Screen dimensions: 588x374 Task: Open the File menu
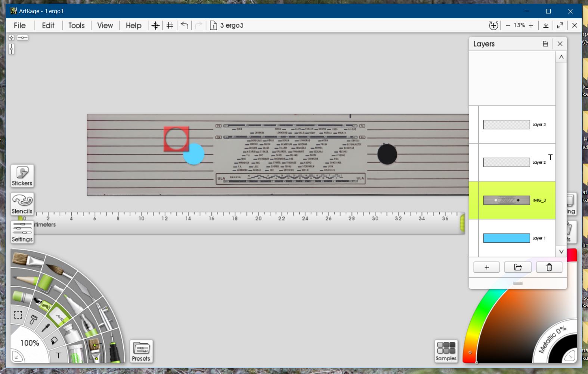pos(20,25)
